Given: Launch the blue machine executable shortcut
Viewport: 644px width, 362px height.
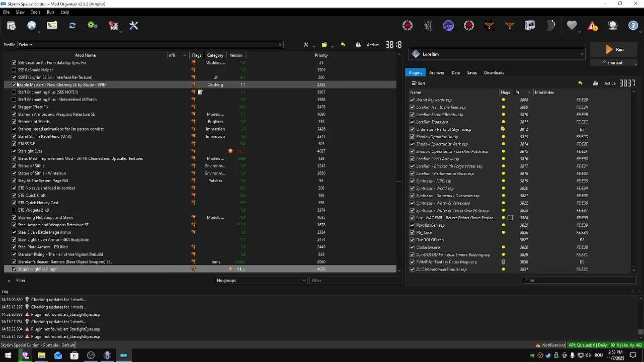Looking at the screenshot, I should tap(530, 26).
